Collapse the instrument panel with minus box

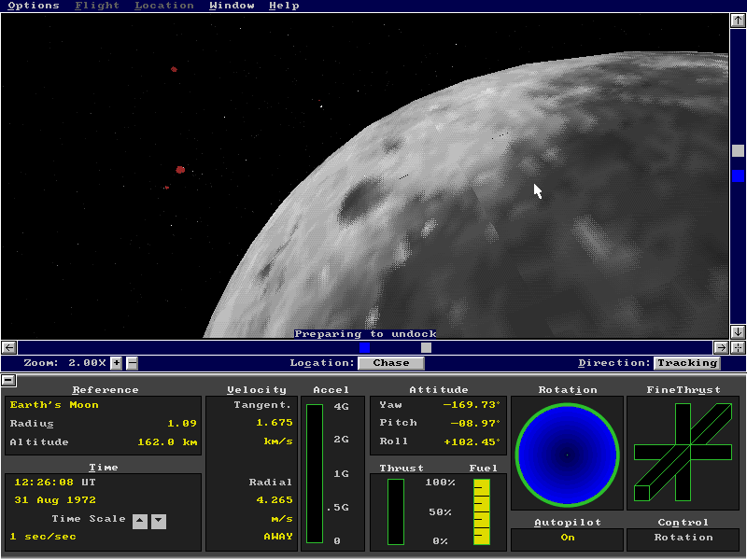pyautogui.click(x=8, y=380)
